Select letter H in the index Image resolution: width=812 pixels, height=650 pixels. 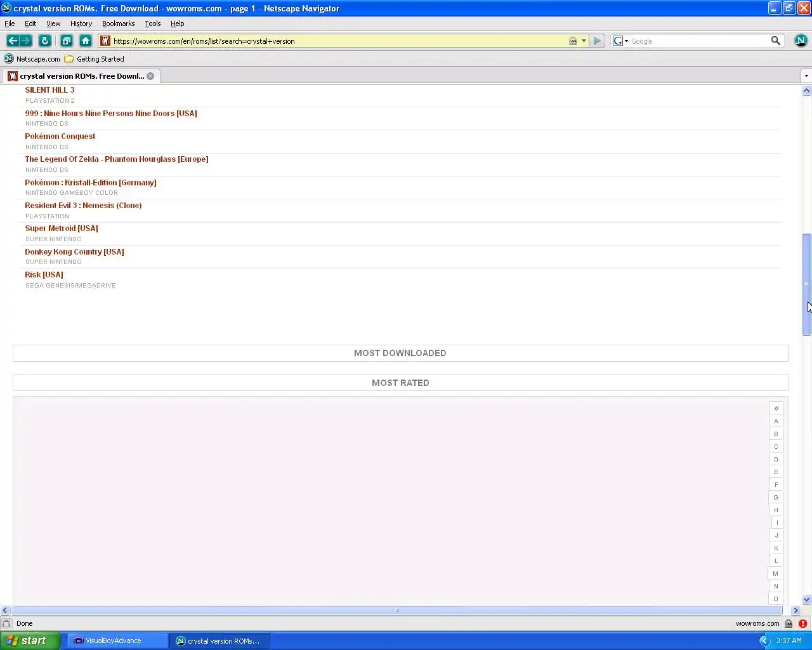[x=776, y=510]
